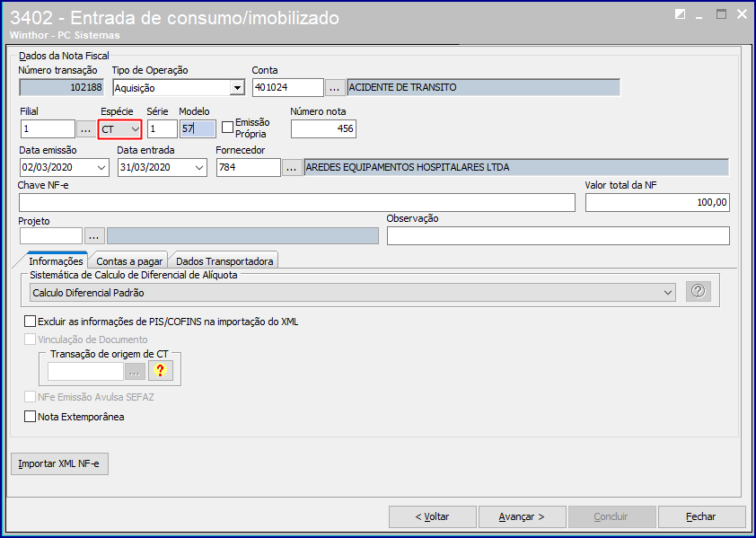Check the Nota Extemporânea option
Image resolution: width=756 pixels, height=538 pixels.
(x=30, y=417)
